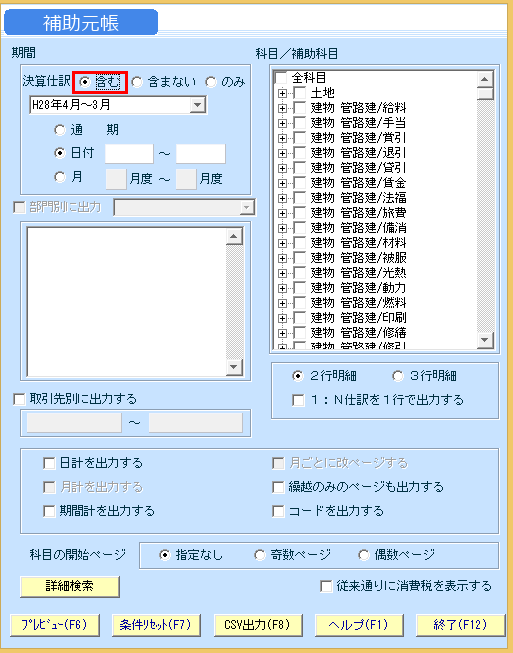Click the first 取引先 range input field
The width and height of the screenshot is (513, 653).
74,423
